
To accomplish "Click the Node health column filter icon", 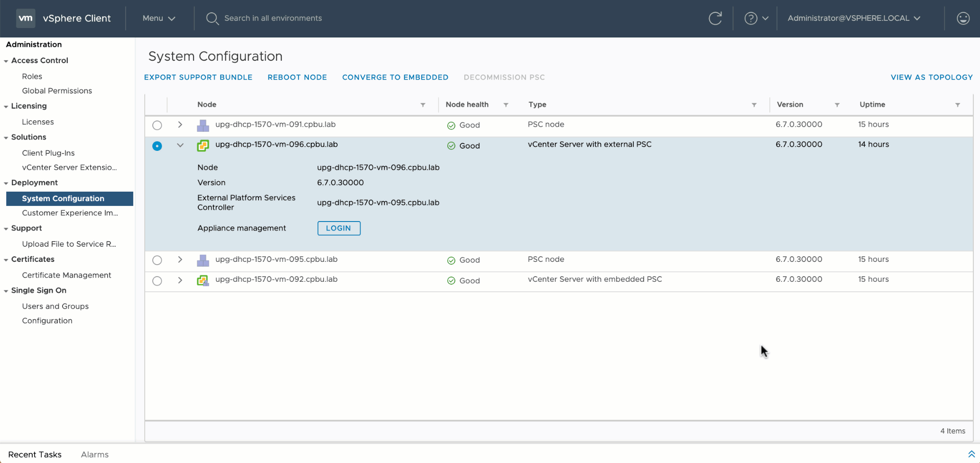I will [506, 105].
